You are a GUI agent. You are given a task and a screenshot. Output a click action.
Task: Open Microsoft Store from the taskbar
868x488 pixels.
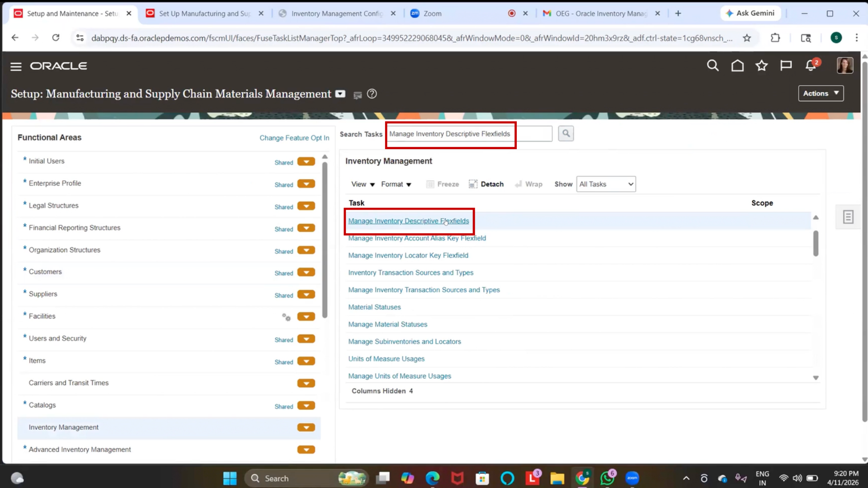pyautogui.click(x=482, y=478)
